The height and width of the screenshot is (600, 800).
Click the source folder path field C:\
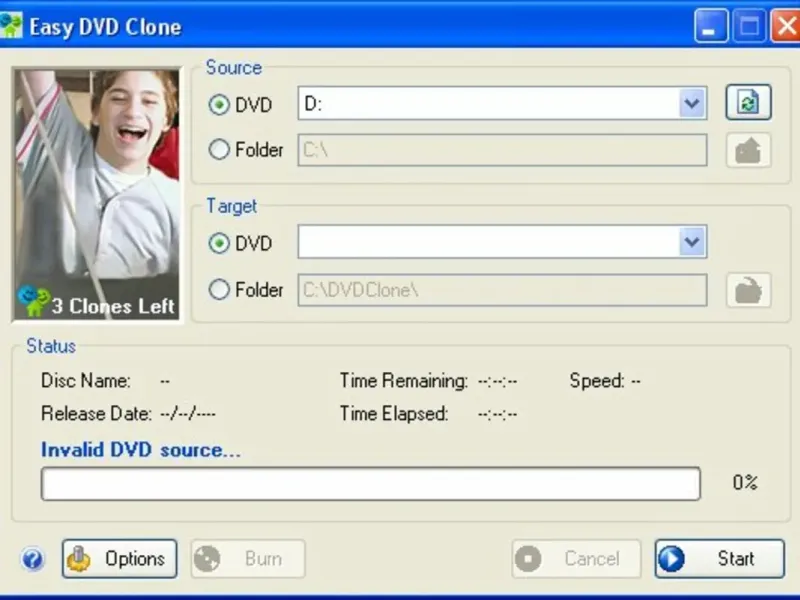coord(503,150)
